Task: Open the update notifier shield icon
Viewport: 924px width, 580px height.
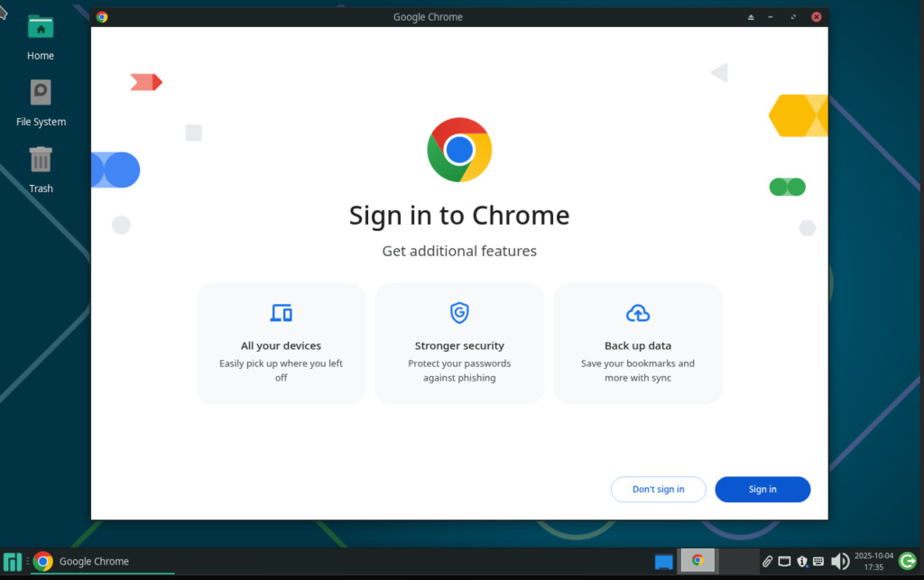Action: click(x=801, y=562)
